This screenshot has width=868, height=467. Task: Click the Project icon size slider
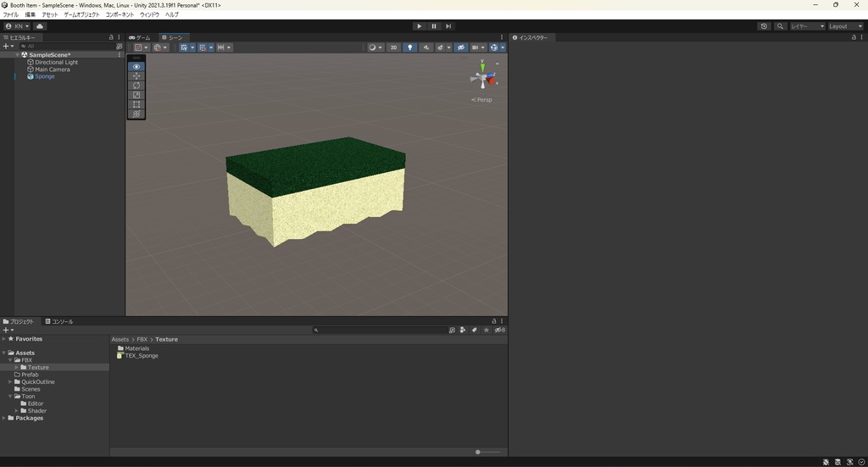tap(487, 452)
